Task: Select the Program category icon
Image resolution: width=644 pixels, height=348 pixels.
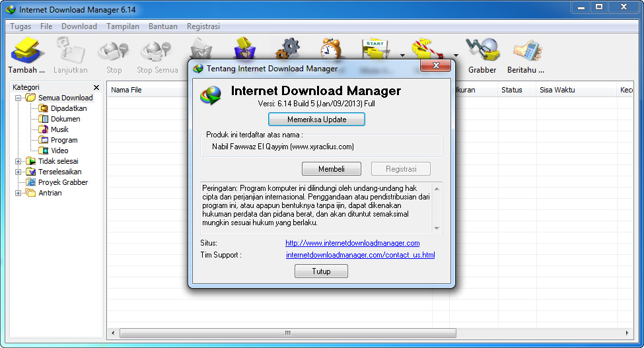Action: point(43,140)
